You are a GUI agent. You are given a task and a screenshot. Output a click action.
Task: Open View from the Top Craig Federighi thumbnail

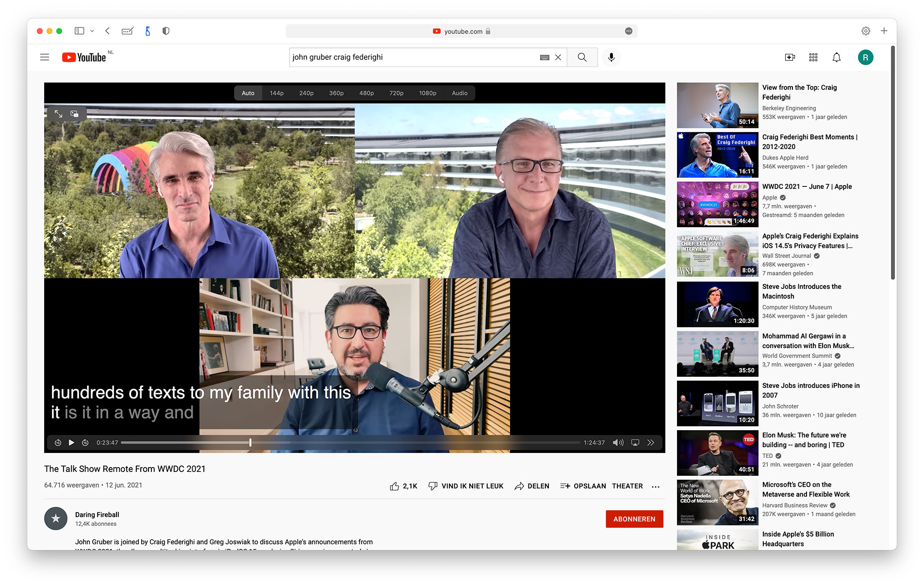[x=717, y=105]
